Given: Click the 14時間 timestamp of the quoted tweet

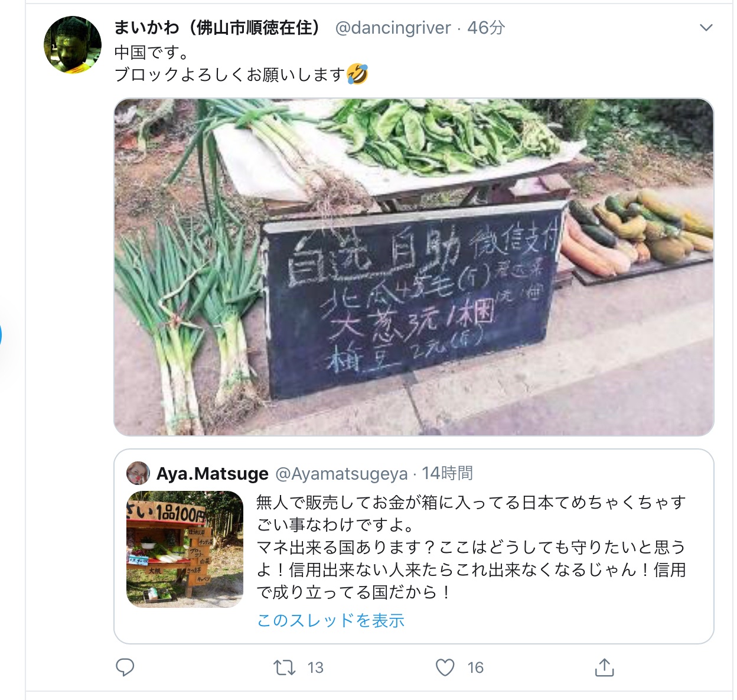Looking at the screenshot, I should [x=447, y=473].
